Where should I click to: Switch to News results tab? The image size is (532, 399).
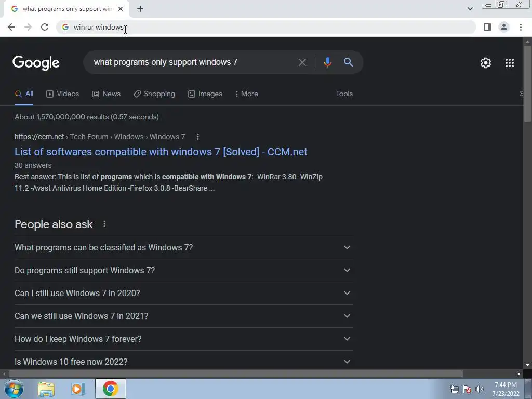[106, 94]
